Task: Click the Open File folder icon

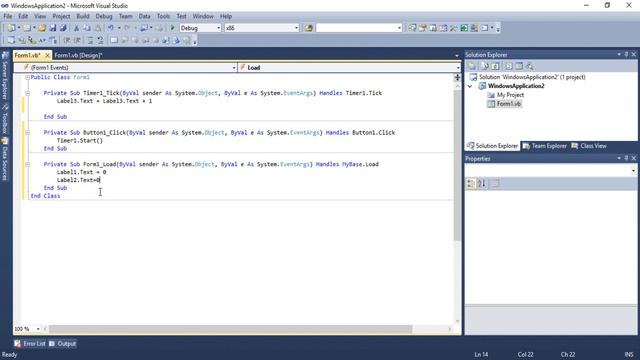Action: click(42, 28)
